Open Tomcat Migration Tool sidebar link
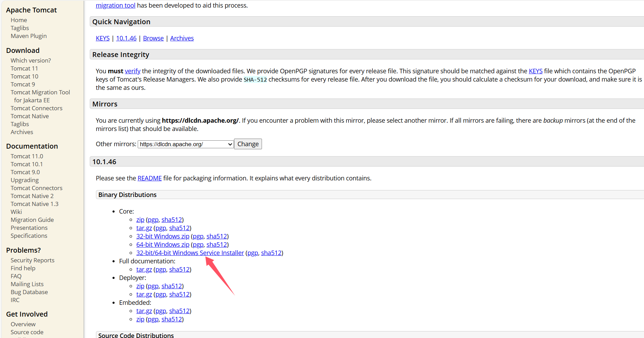Viewport: 644px width, 338px height. coord(40,92)
